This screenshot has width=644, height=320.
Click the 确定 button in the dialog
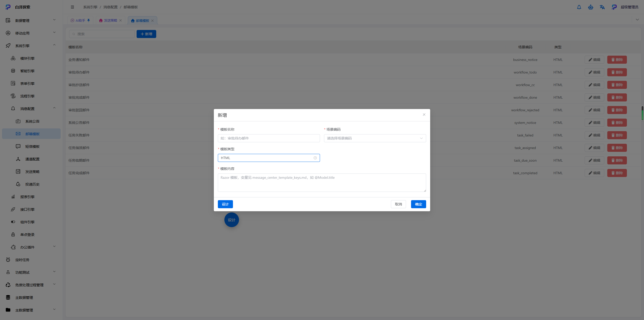[x=418, y=204]
